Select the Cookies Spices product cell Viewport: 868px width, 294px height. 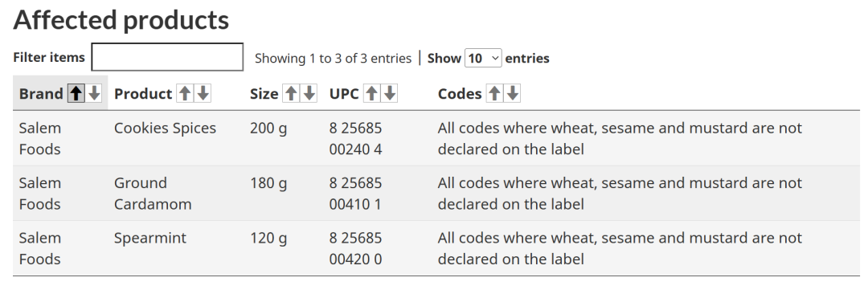165,128
